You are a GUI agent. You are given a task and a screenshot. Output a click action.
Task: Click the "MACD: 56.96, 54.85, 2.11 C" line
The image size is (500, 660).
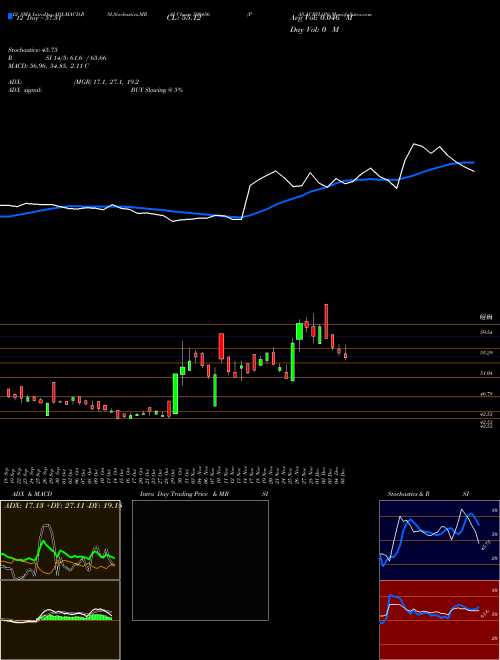[x=48, y=66]
